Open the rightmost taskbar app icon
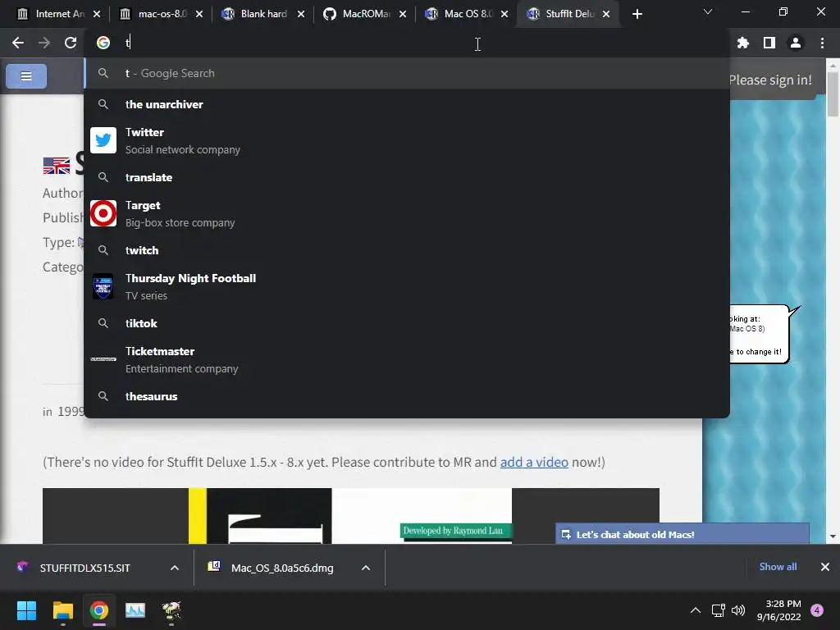The image size is (840, 630). click(171, 610)
